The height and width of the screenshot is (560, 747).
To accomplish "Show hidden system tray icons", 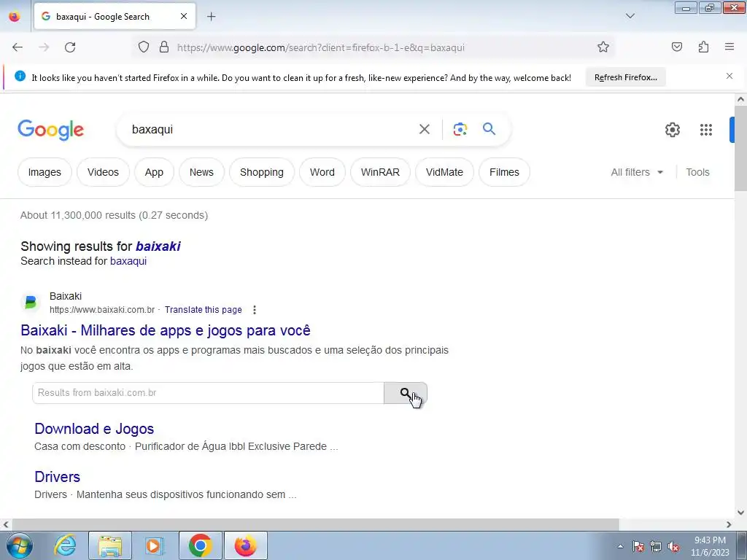I will click(x=620, y=546).
